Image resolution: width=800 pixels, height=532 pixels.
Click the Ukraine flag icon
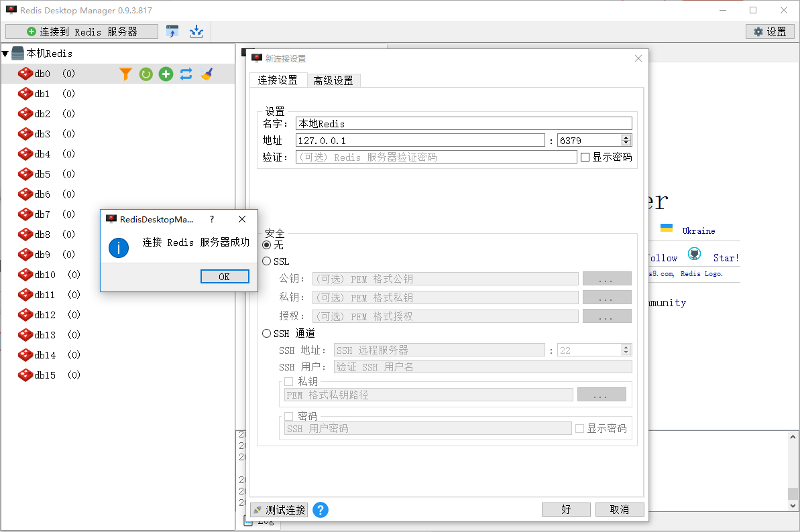[667, 228]
